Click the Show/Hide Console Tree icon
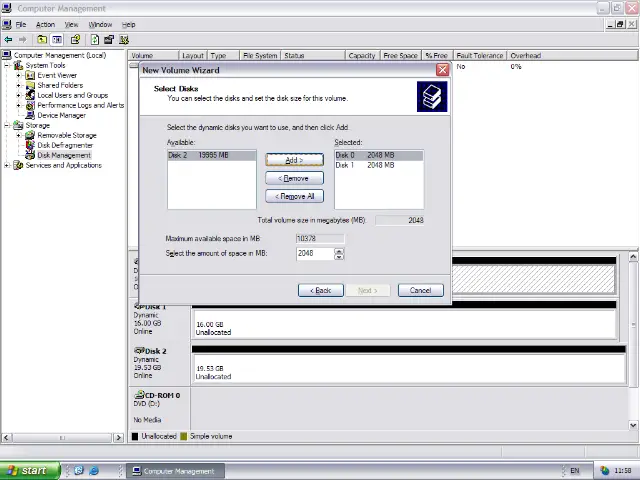Screen dimensions: 640x480 pyautogui.click(x=57, y=40)
